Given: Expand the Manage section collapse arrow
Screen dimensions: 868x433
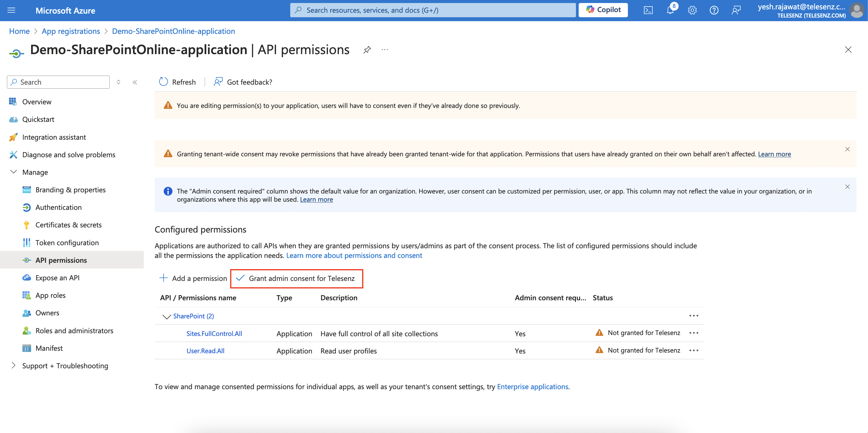Looking at the screenshot, I should [12, 171].
